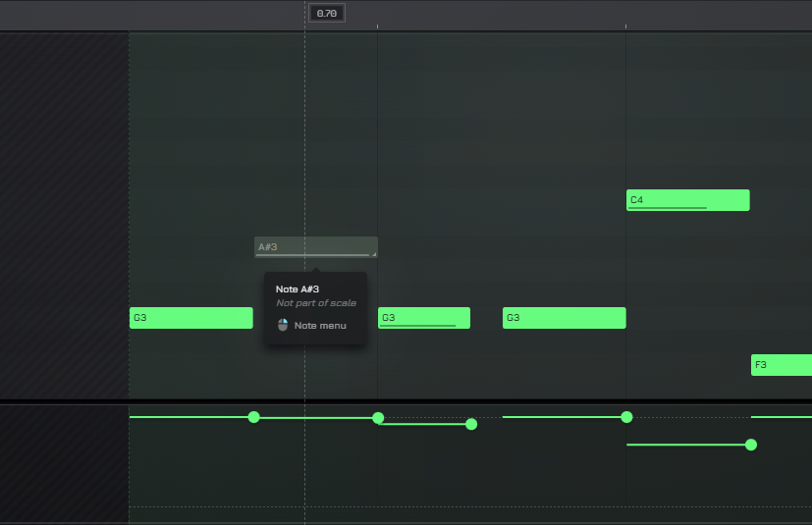Select the leftmost G3 note
This screenshot has width=812, height=525.
[190, 318]
